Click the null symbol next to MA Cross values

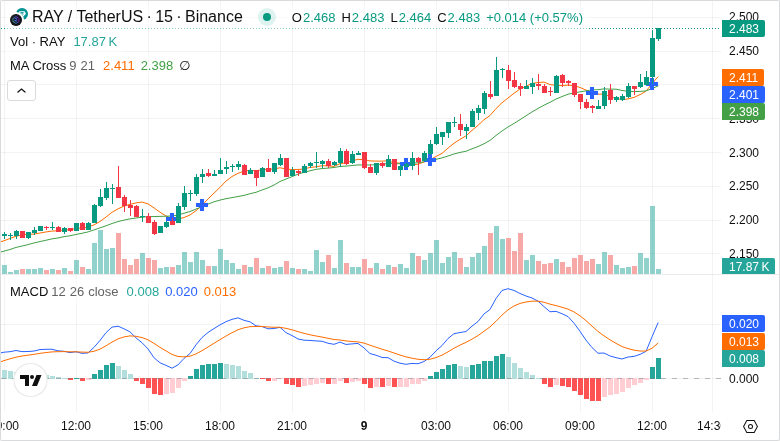point(185,66)
